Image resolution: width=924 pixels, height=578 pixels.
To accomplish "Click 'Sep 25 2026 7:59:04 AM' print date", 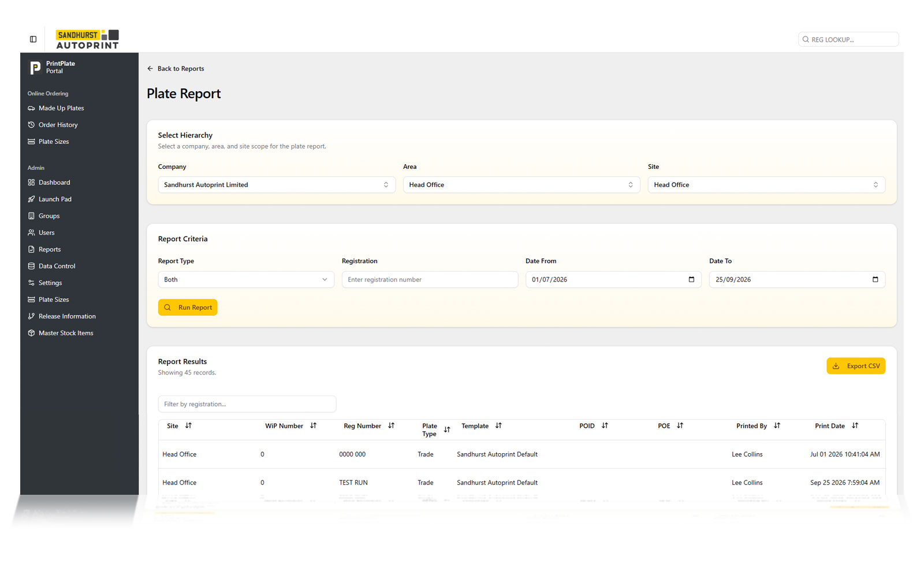I will (x=845, y=483).
